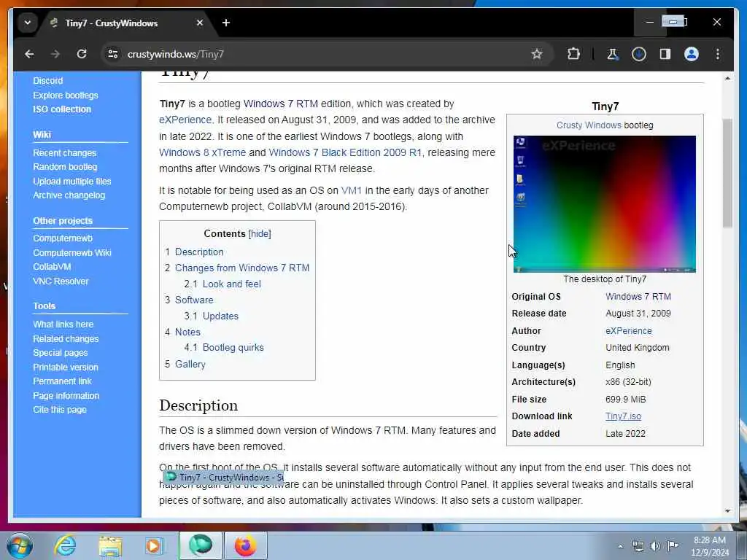Toggle the browser side panel
This screenshot has height=560, width=747.
pyautogui.click(x=665, y=54)
